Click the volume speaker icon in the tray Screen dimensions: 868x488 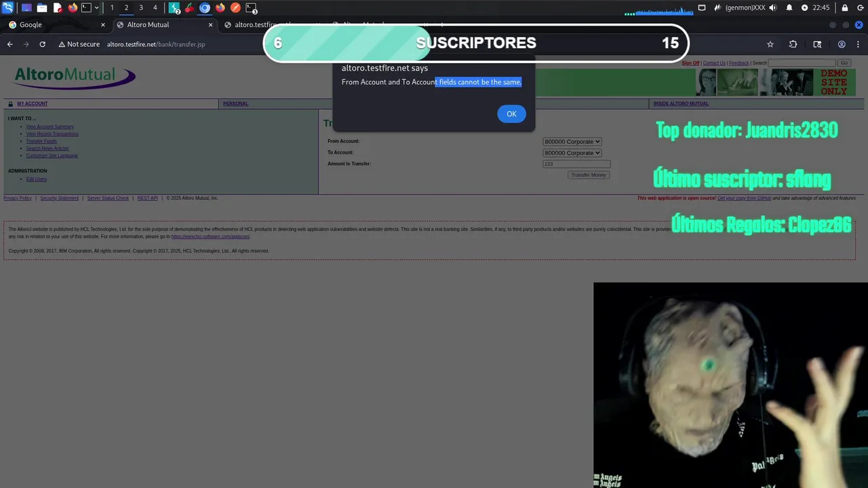click(773, 8)
